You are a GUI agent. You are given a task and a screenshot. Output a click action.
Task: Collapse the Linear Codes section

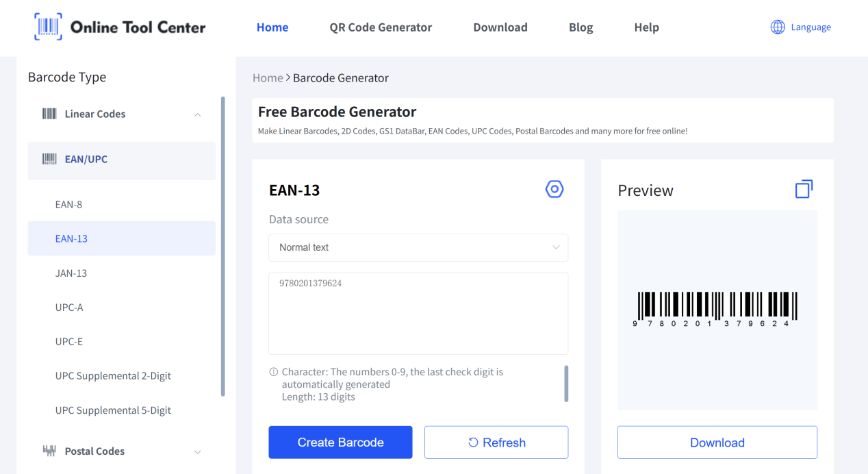coord(198,114)
